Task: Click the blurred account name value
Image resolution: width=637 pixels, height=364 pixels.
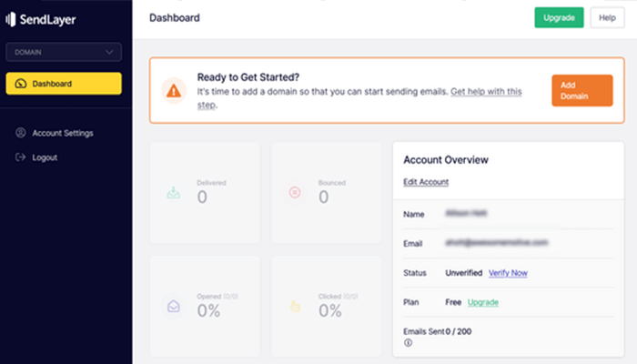Action: (x=466, y=213)
